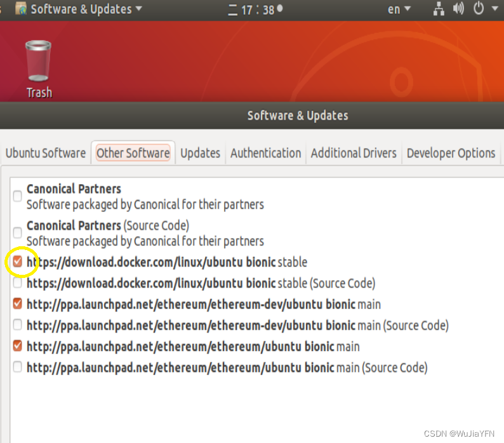The height and width of the screenshot is (443, 504).
Task: Enable Canonical Partners (Source Code) checkbox
Action: [x=17, y=233]
